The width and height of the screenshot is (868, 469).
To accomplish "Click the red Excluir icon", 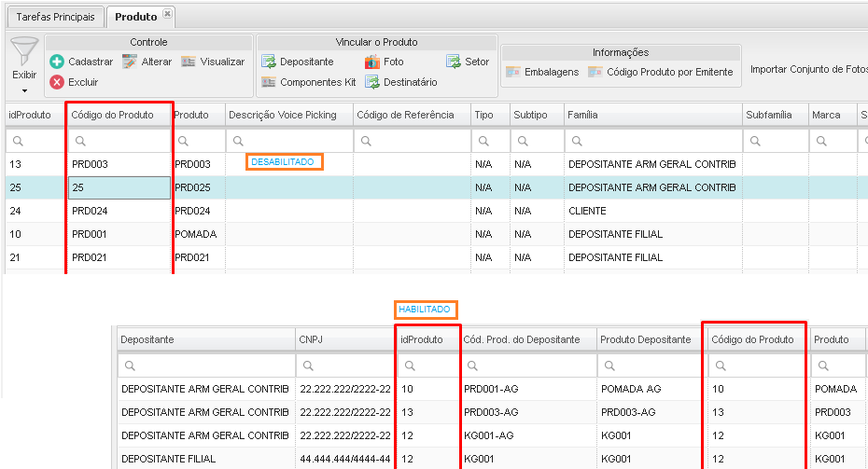I will click(56, 82).
